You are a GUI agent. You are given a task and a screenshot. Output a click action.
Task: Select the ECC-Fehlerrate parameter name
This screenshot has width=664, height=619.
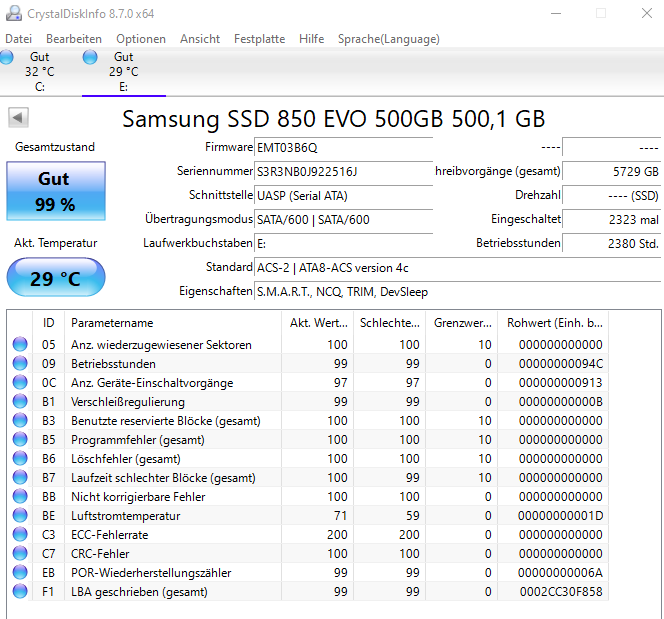point(110,535)
